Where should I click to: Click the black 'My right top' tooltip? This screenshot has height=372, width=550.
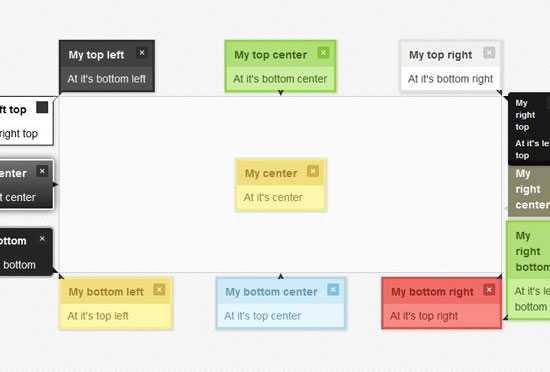pyautogui.click(x=529, y=129)
